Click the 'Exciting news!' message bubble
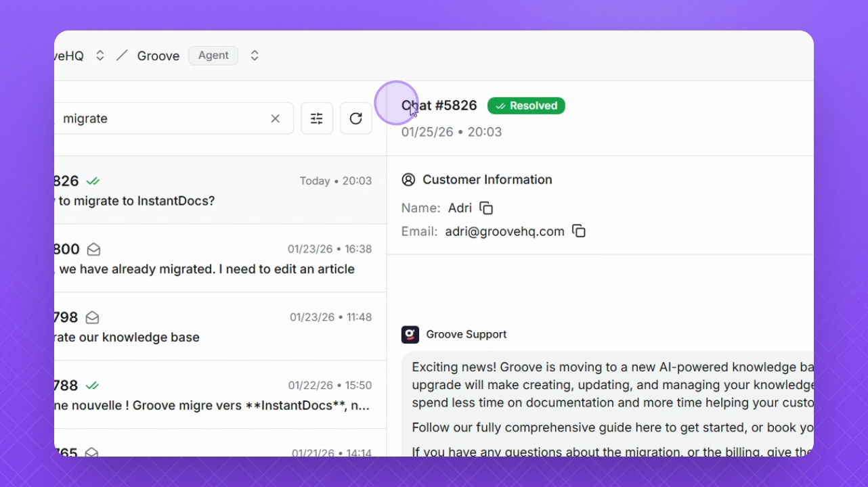The image size is (868, 487). click(608, 404)
